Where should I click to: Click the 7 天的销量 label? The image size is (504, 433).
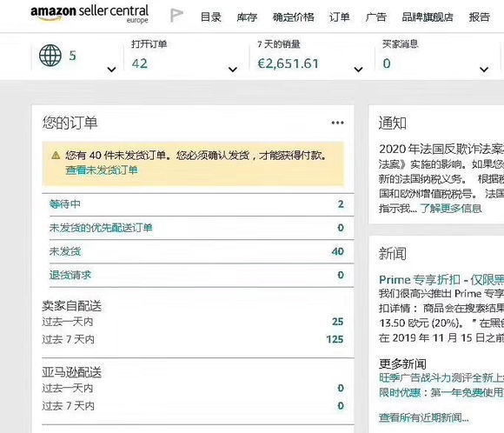279,43
